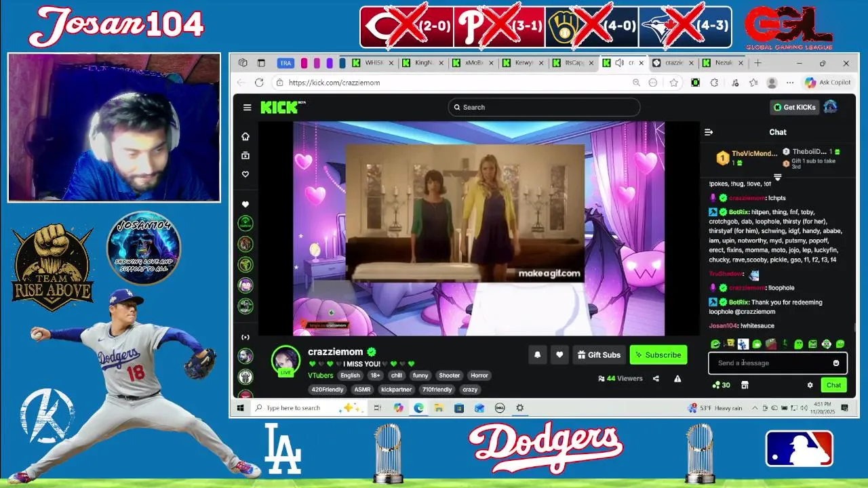This screenshot has height=488, width=868.
Task: Collapse chat panel with arrow icon
Action: click(x=709, y=132)
